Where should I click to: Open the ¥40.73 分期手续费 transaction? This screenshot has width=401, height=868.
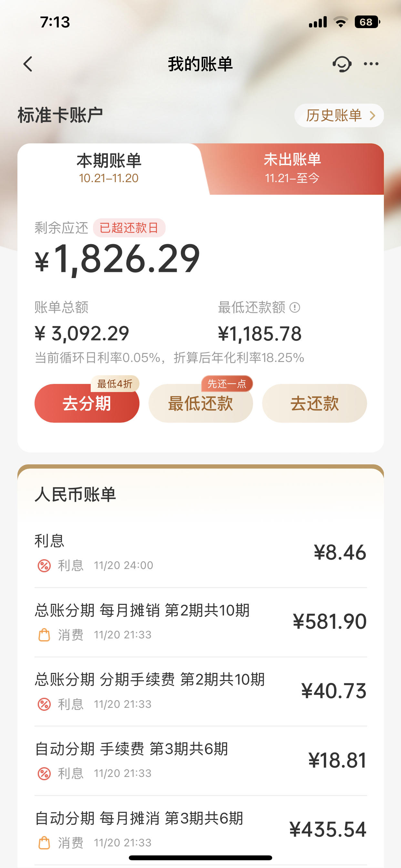tap(200, 691)
